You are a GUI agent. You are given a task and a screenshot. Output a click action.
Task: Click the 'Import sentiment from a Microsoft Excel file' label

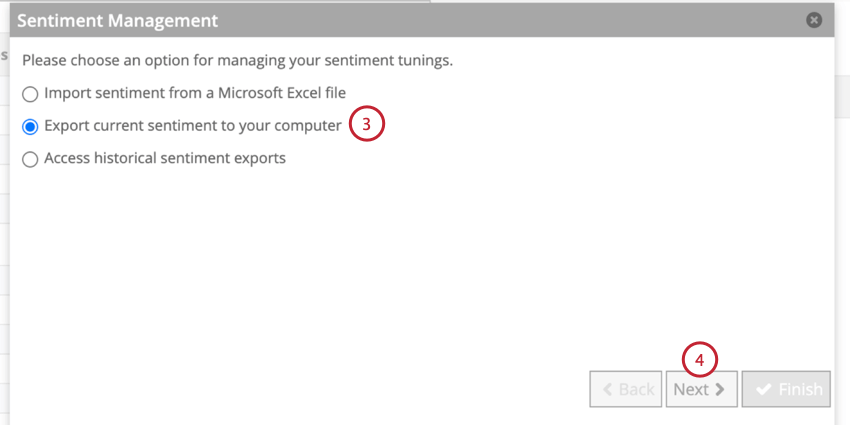[x=195, y=93]
